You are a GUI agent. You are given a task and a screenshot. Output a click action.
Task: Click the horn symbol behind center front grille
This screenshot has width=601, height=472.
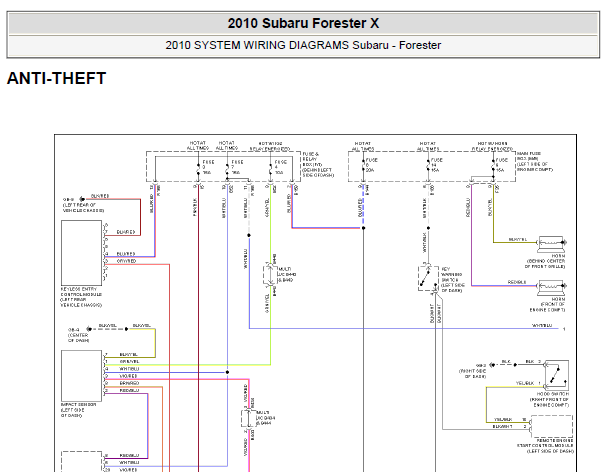(x=552, y=243)
